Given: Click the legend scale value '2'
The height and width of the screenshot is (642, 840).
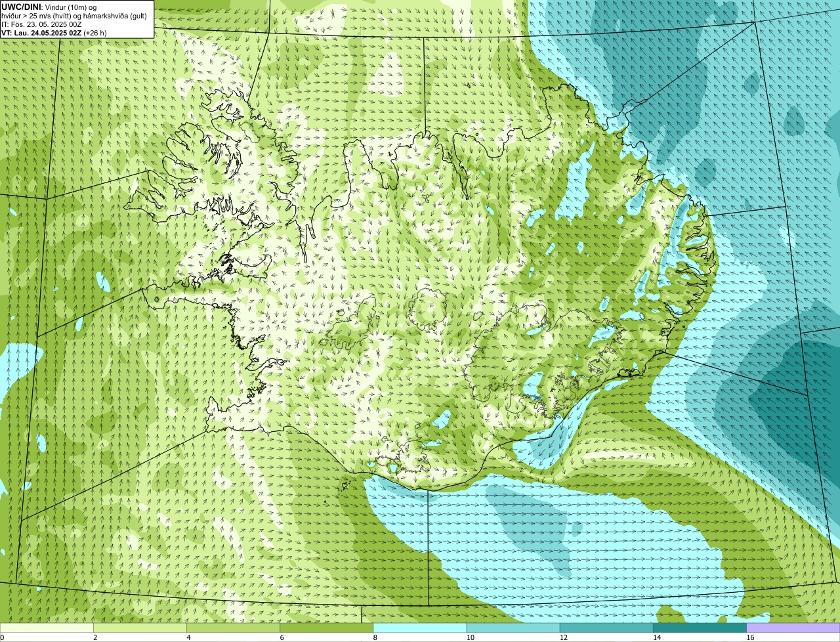Looking at the screenshot, I should 95,637.
